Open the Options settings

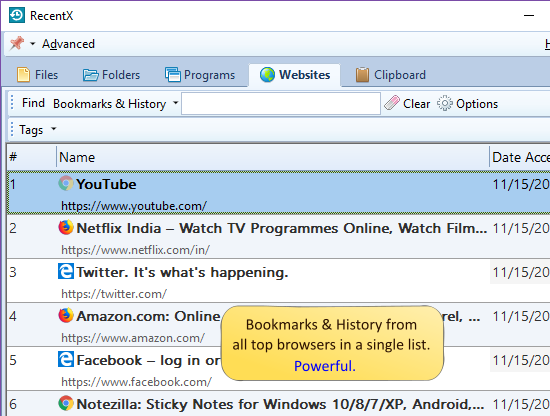(477, 104)
